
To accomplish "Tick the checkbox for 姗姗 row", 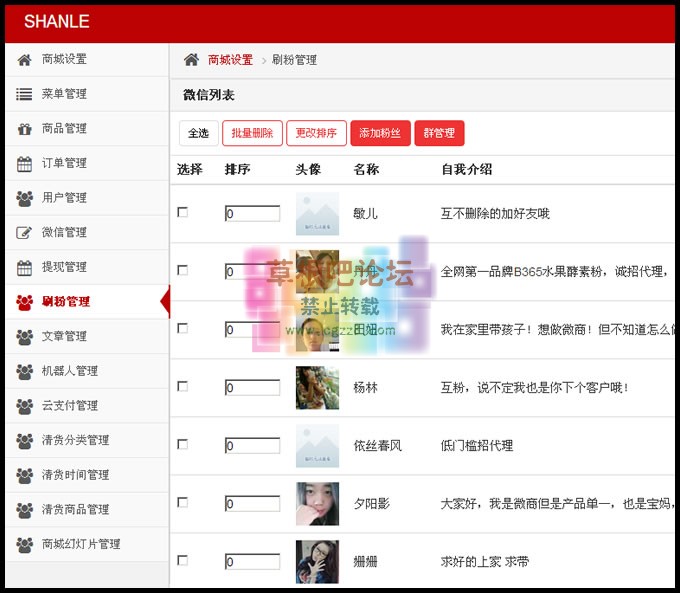I will 183,561.
